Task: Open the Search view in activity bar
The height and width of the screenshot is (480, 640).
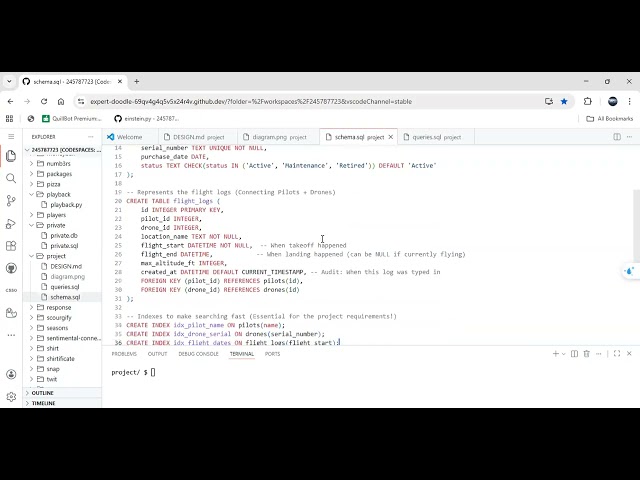Action: coord(11,178)
